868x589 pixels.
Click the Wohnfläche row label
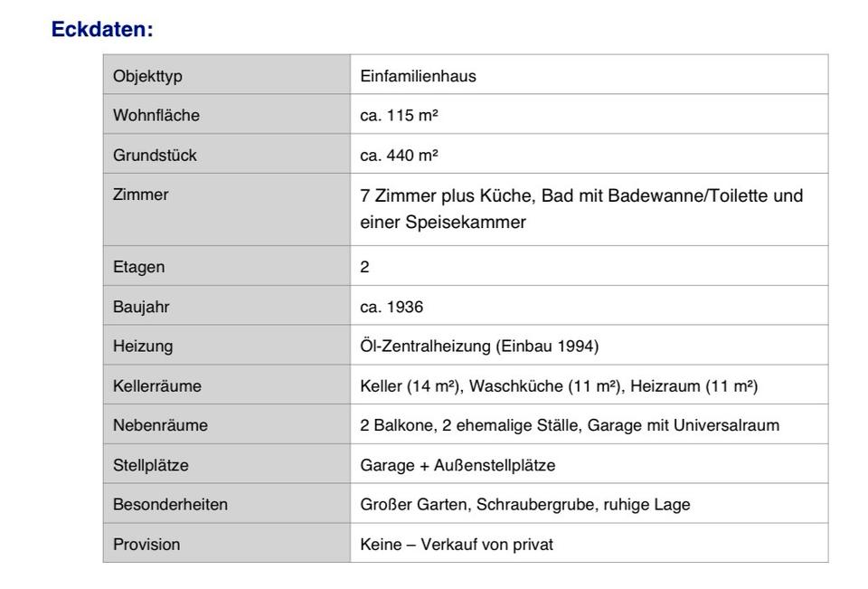(x=156, y=116)
